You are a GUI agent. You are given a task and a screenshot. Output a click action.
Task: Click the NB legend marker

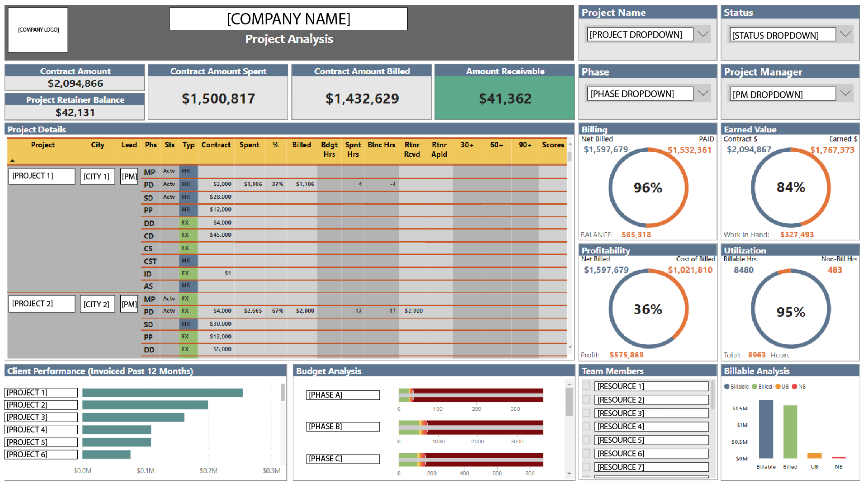pos(794,386)
